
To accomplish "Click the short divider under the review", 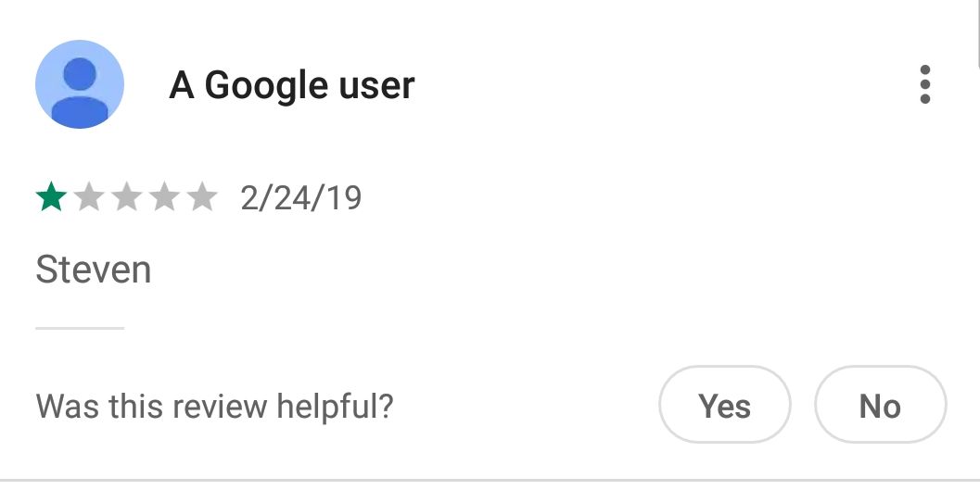I will 80,328.
